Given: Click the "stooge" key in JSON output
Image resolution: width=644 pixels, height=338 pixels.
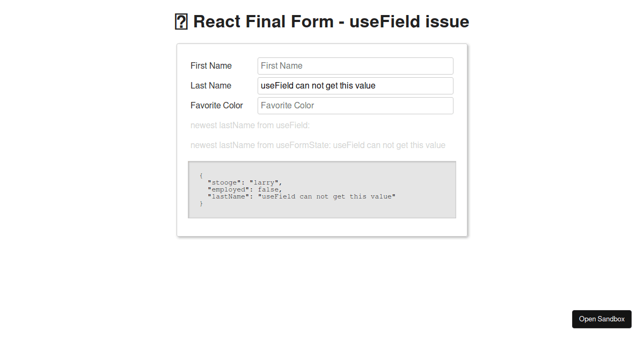Looking at the screenshot, I should pyautogui.click(x=224, y=182).
